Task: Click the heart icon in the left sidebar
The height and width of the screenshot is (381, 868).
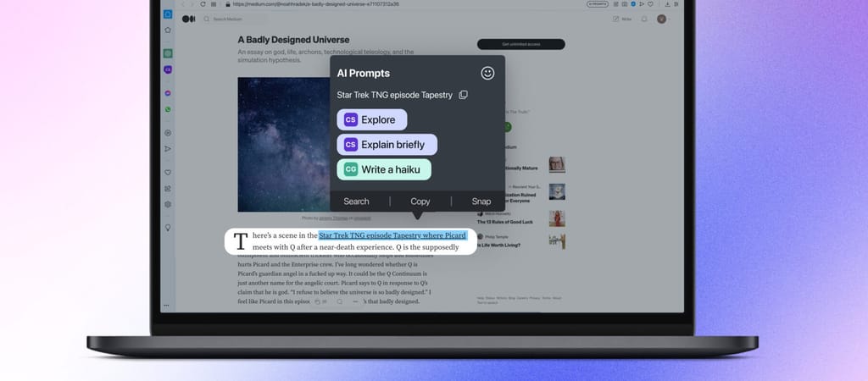Action: tap(168, 173)
